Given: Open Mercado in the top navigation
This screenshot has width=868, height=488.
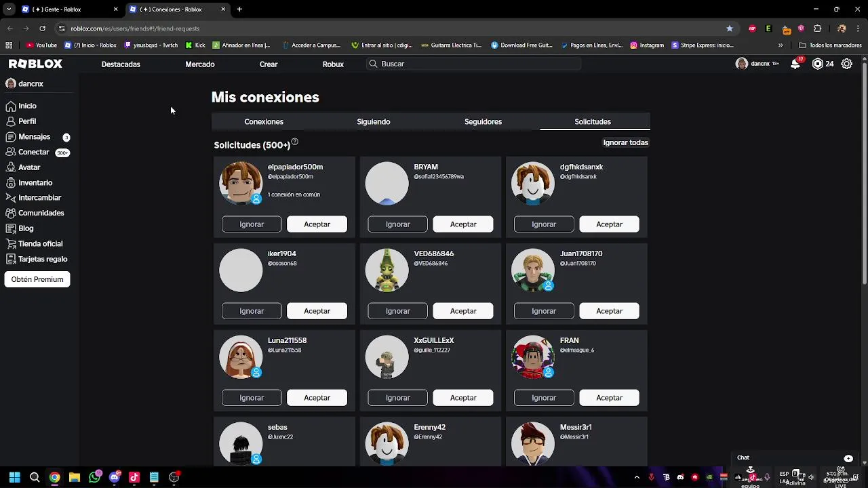Looking at the screenshot, I should point(200,64).
